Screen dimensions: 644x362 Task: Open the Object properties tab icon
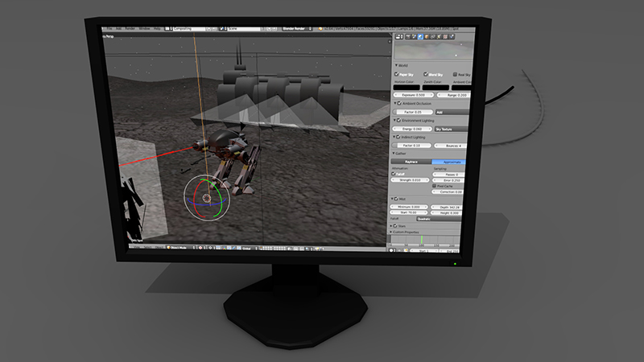426,37
